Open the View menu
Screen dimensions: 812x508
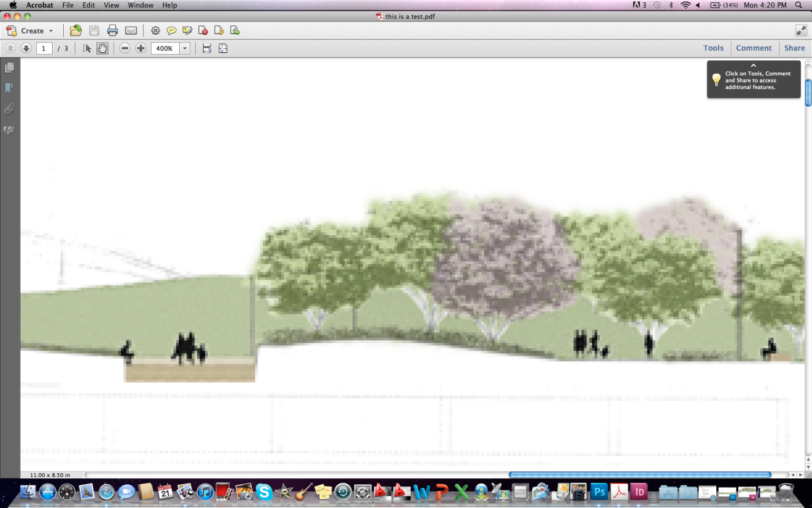tap(111, 5)
